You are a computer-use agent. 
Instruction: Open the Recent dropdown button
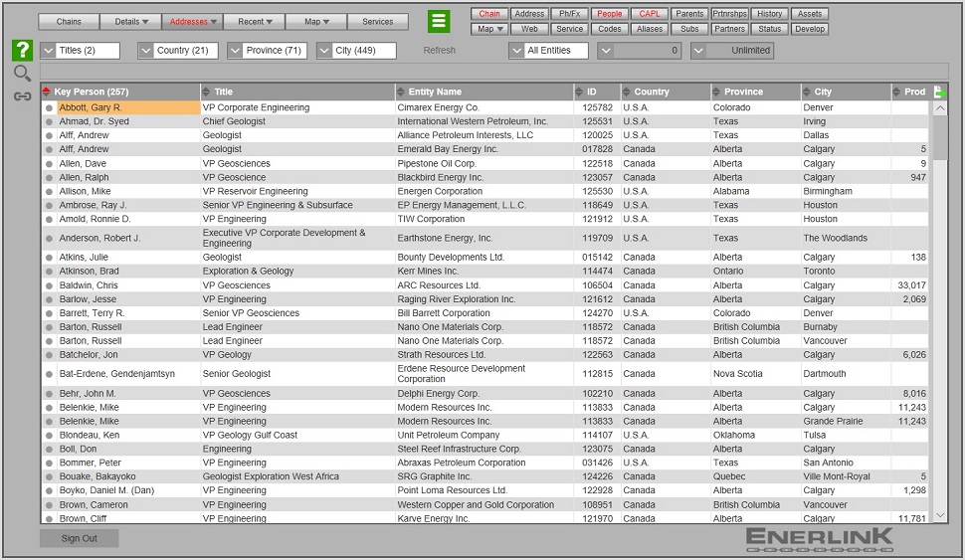254,22
